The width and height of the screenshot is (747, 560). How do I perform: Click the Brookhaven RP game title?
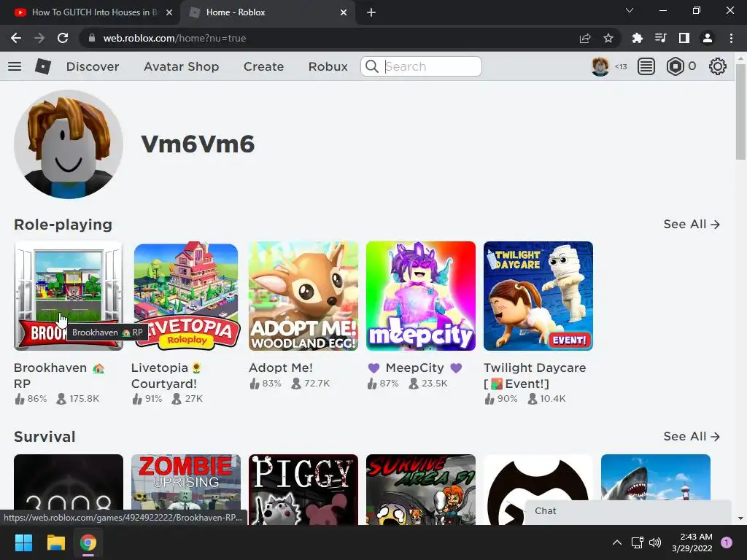pyautogui.click(x=59, y=376)
